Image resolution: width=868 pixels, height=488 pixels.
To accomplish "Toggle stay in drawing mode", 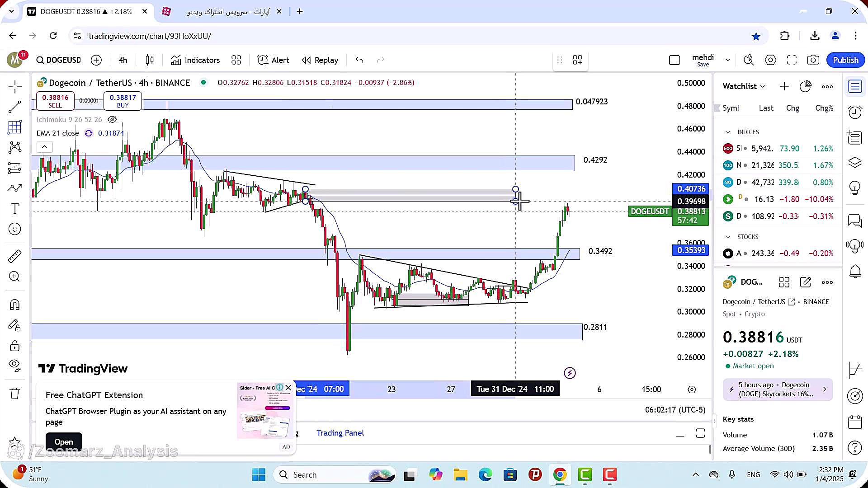I will [14, 325].
